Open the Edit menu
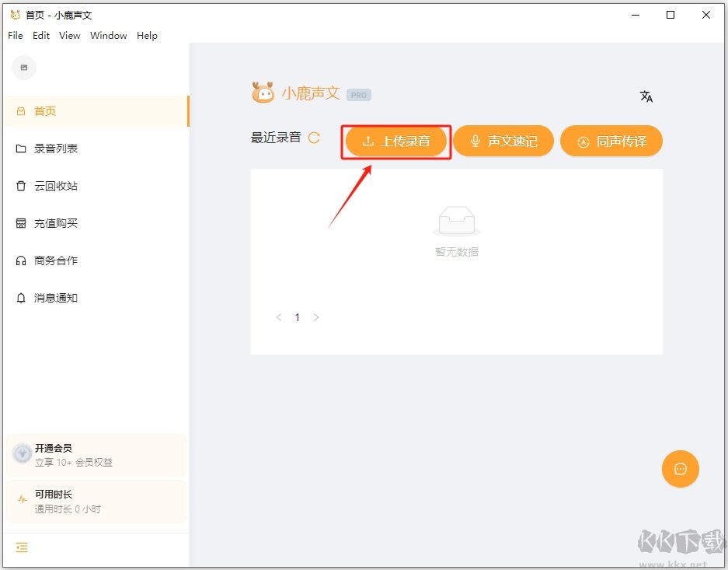This screenshot has height=570, width=728. tap(40, 35)
